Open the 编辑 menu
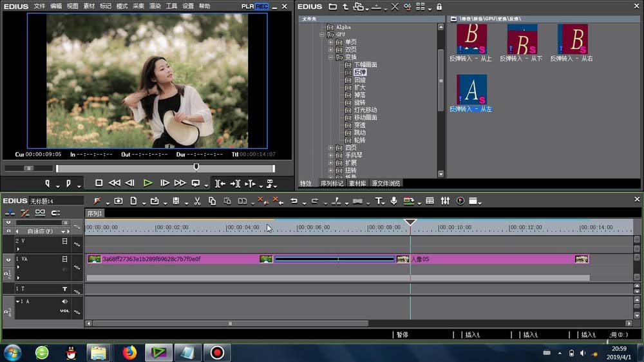This screenshot has height=362, width=644. click(x=56, y=6)
